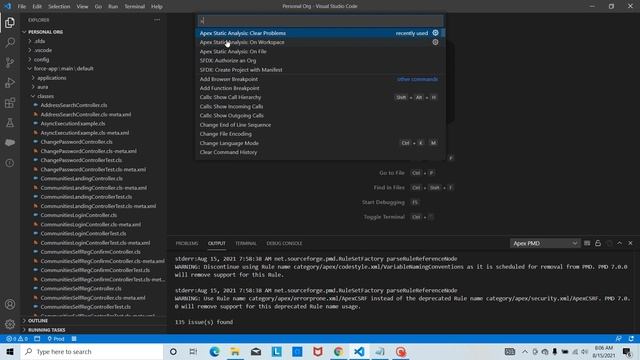640x360 pixels.
Task: Run Apex Static Analysis: On File command
Action: point(320,51)
